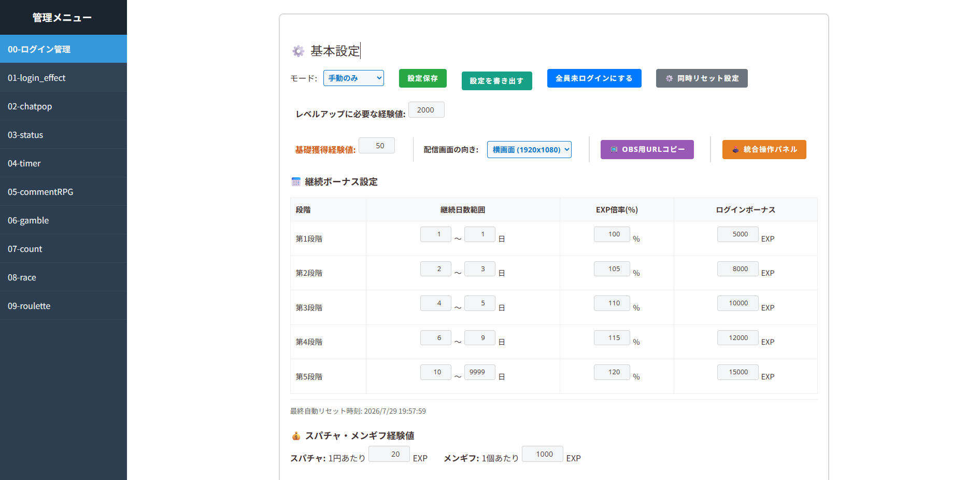Click the 第5段階 row label
The width and height of the screenshot is (980, 480).
309,377
